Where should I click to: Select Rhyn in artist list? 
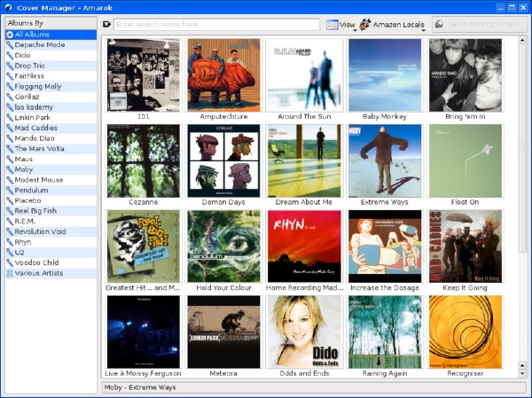[x=51, y=242]
